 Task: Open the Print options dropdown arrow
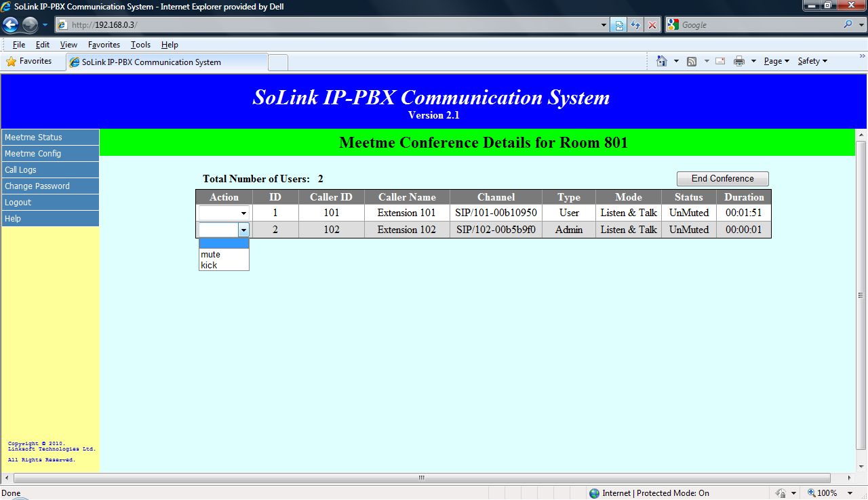coord(753,61)
